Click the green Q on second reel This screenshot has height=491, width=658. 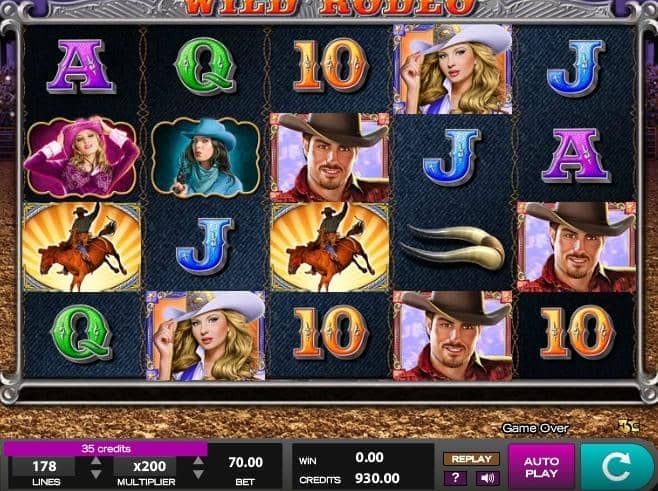(x=205, y=66)
